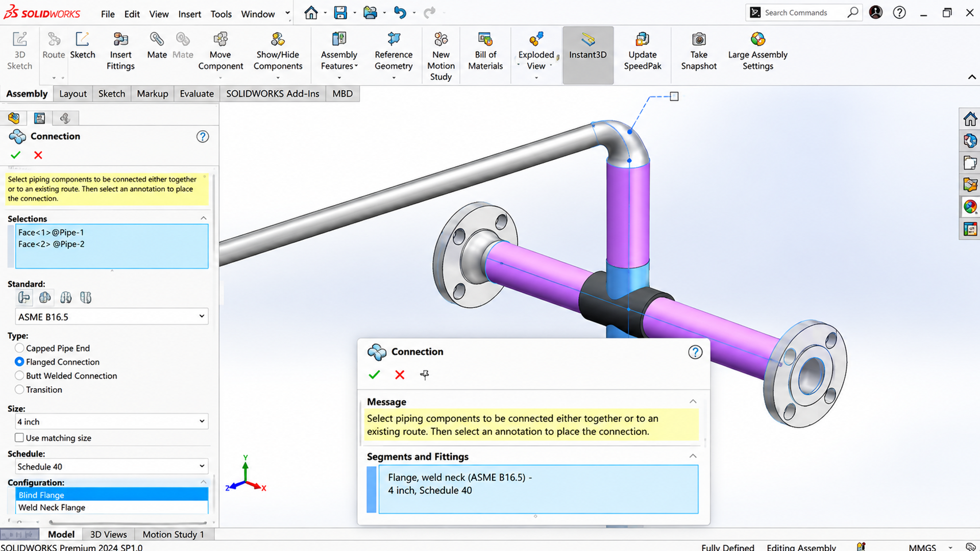Open Show/Hide Components tool
This screenshot has height=551, width=980.
278,52
